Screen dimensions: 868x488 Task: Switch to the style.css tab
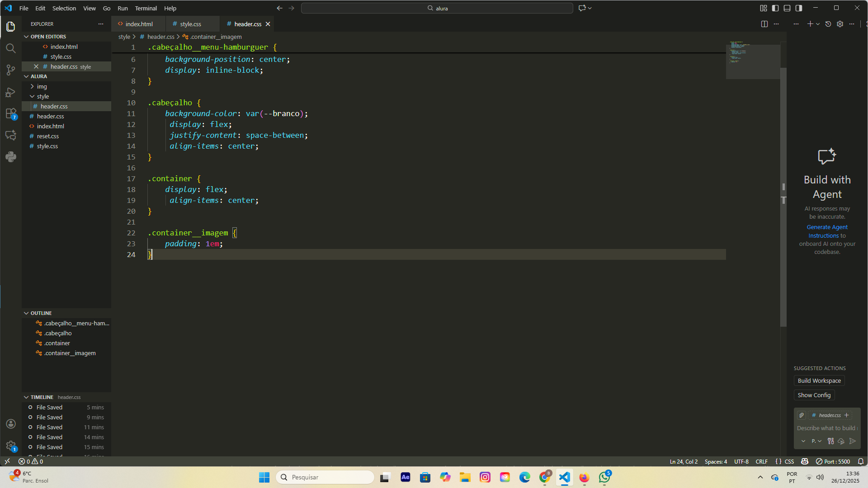190,24
